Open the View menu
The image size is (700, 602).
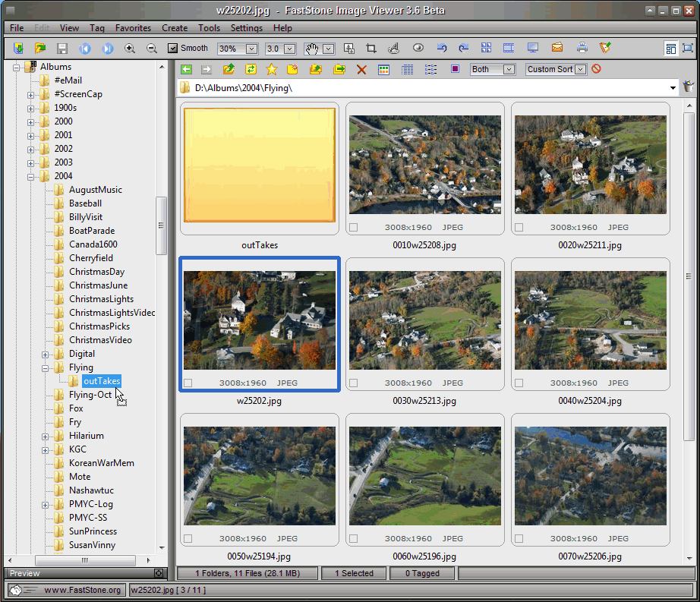pyautogui.click(x=69, y=27)
